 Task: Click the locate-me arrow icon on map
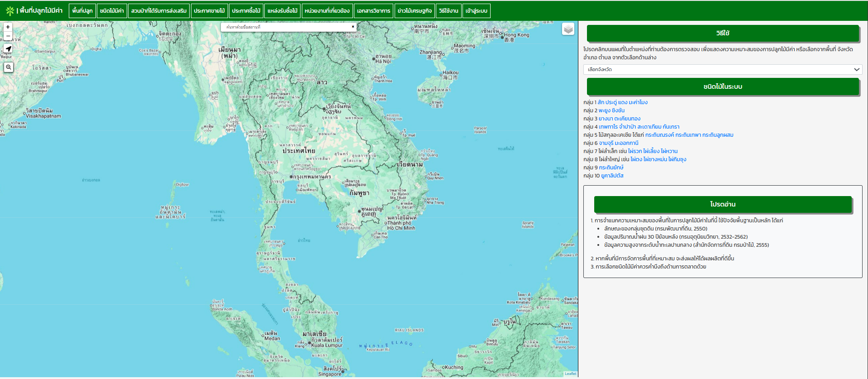point(8,49)
